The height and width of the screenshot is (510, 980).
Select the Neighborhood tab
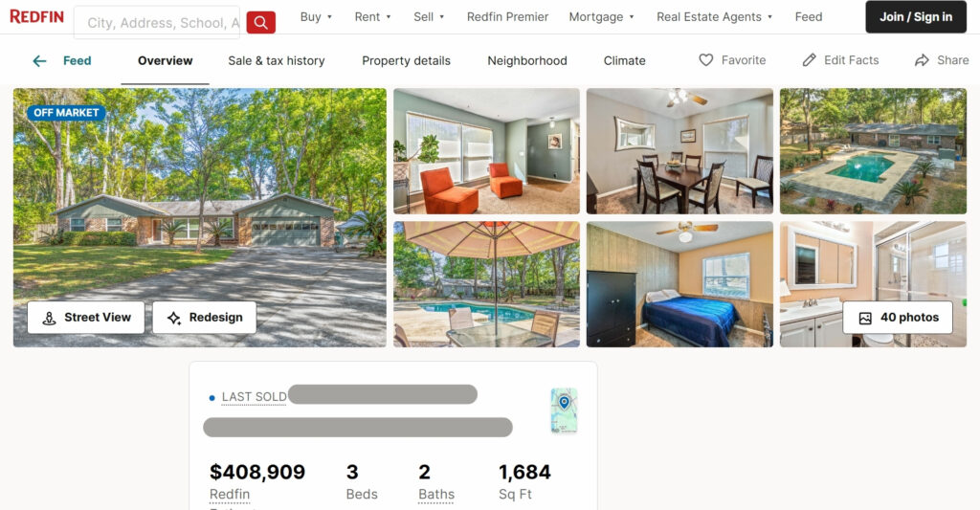(x=527, y=60)
